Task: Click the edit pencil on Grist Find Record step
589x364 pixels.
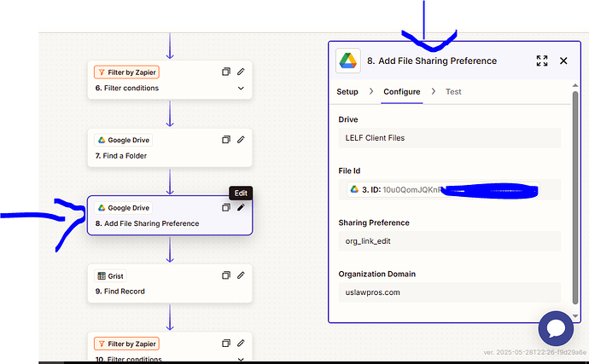Action: tap(241, 274)
